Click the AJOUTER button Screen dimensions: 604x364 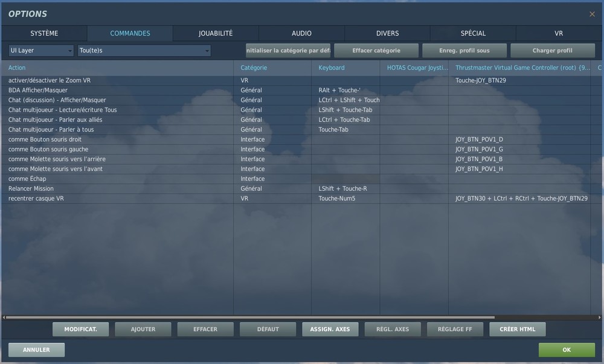tap(143, 330)
